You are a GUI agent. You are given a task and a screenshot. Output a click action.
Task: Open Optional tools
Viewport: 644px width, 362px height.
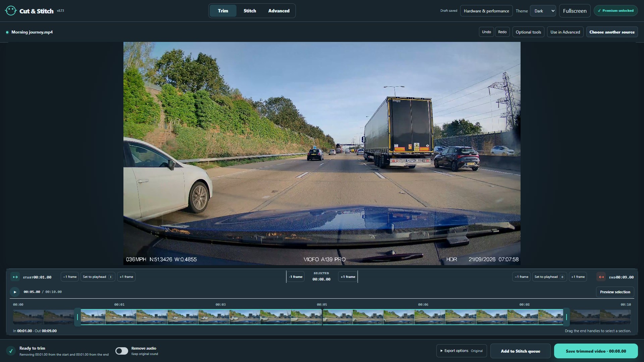528,32
